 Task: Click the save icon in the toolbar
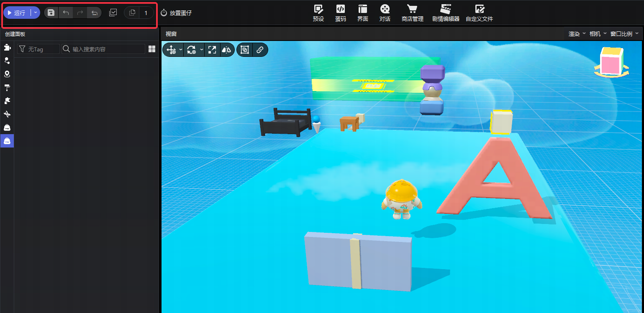click(x=51, y=13)
